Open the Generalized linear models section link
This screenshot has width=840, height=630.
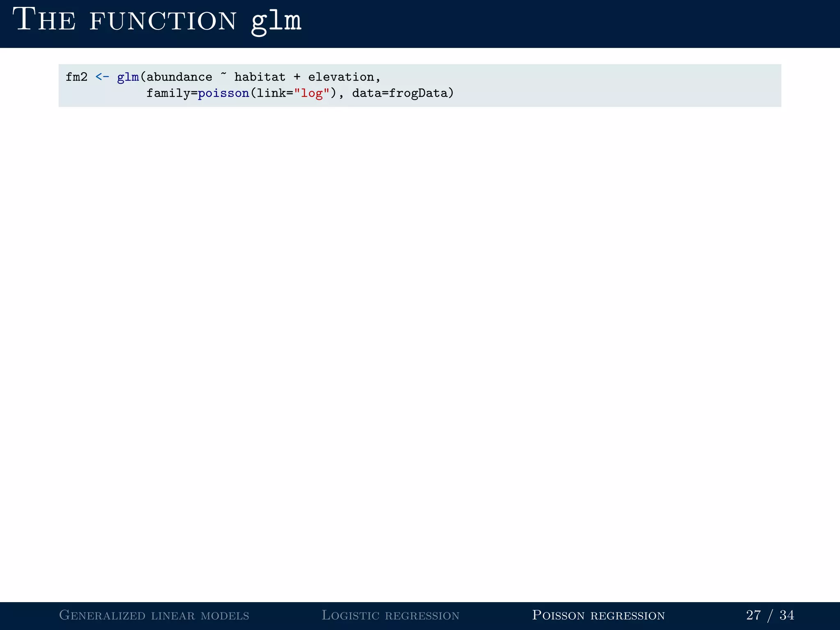pyautogui.click(x=154, y=615)
